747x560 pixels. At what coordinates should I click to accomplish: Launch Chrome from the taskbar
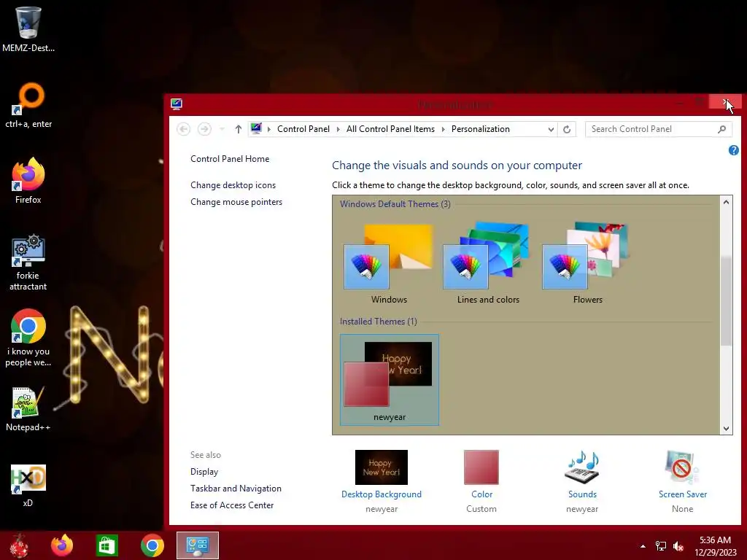click(x=152, y=545)
